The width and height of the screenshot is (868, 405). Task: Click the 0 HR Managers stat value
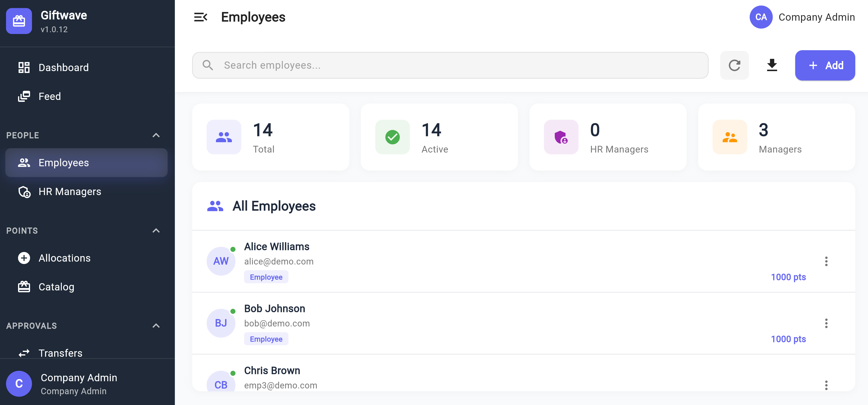(x=595, y=130)
